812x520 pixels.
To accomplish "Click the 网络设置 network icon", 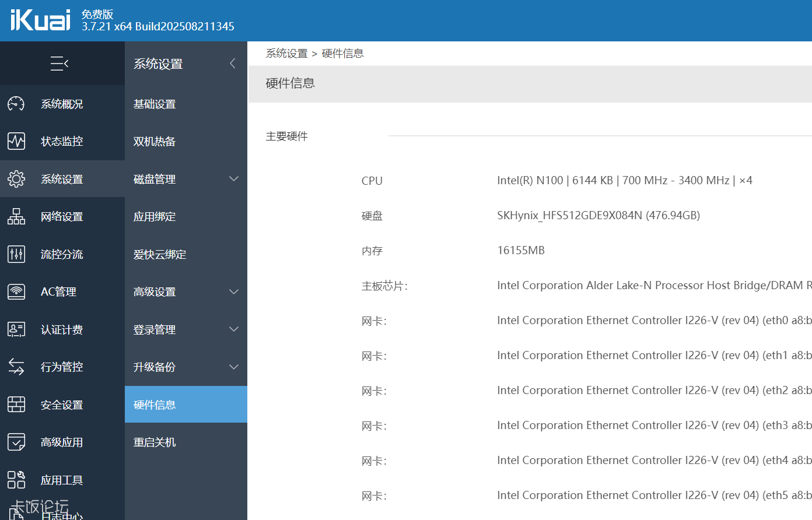I will tap(16, 216).
